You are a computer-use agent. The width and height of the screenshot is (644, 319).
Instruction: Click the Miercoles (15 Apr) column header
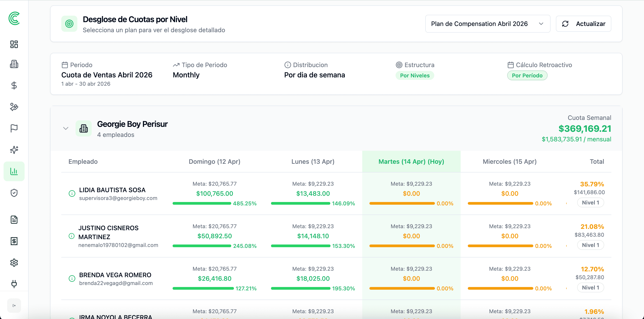[x=510, y=162]
